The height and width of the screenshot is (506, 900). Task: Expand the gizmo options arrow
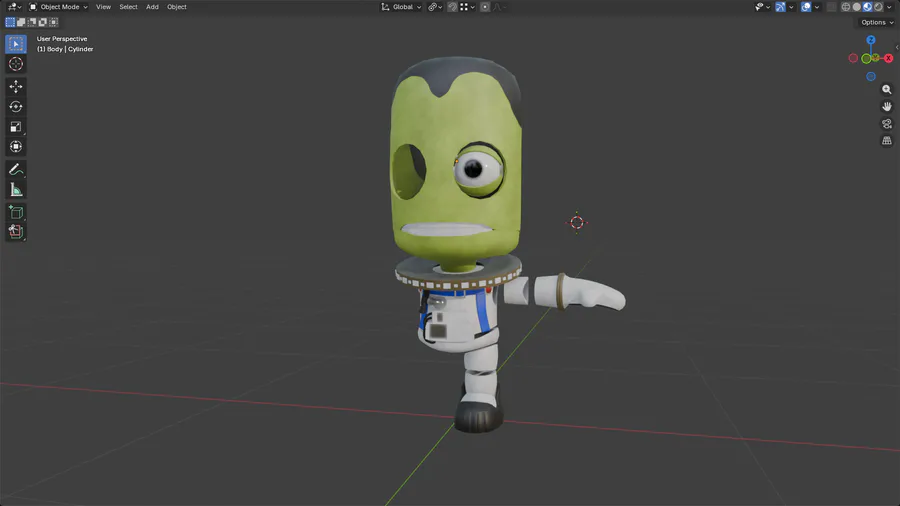pos(791,7)
